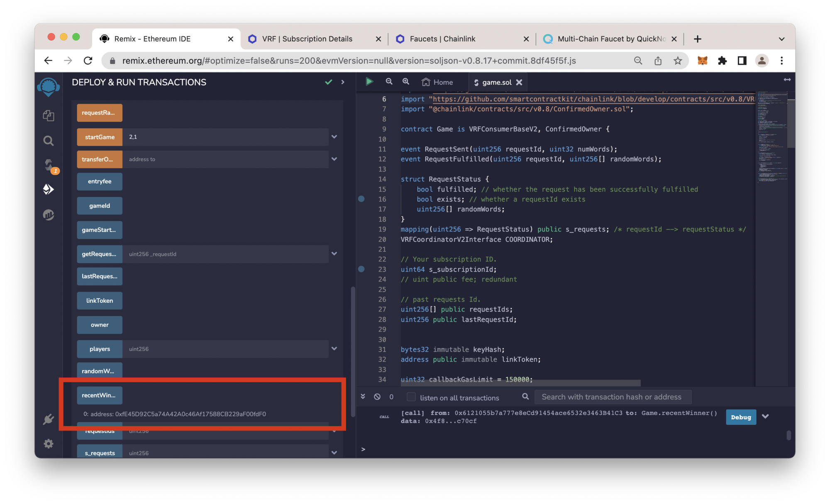Screen dimensions: 830x504
Task: Call the gameStarted getter
Action: click(x=100, y=230)
